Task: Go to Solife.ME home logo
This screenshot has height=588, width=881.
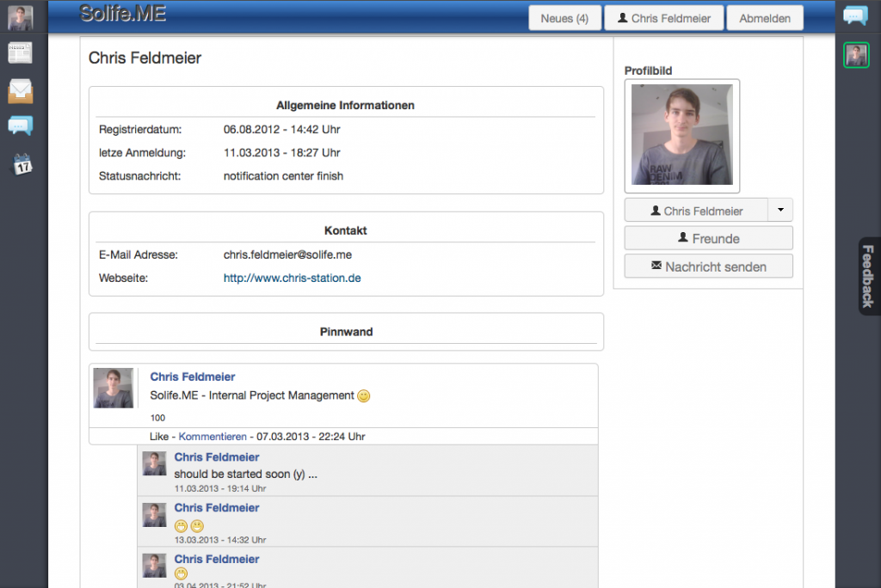Action: pyautogui.click(x=122, y=14)
